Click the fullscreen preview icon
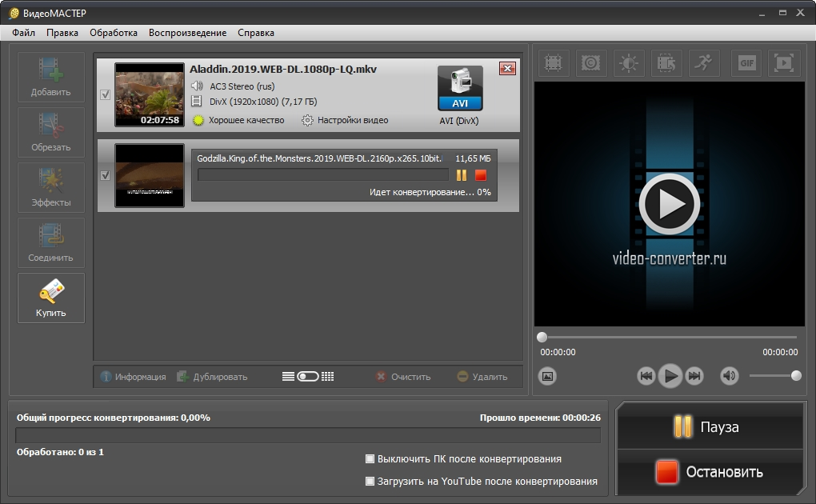The width and height of the screenshot is (816, 504). tap(784, 63)
